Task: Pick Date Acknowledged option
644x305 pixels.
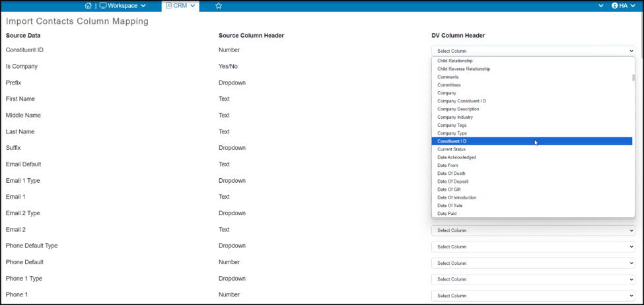Action: [x=532, y=157]
